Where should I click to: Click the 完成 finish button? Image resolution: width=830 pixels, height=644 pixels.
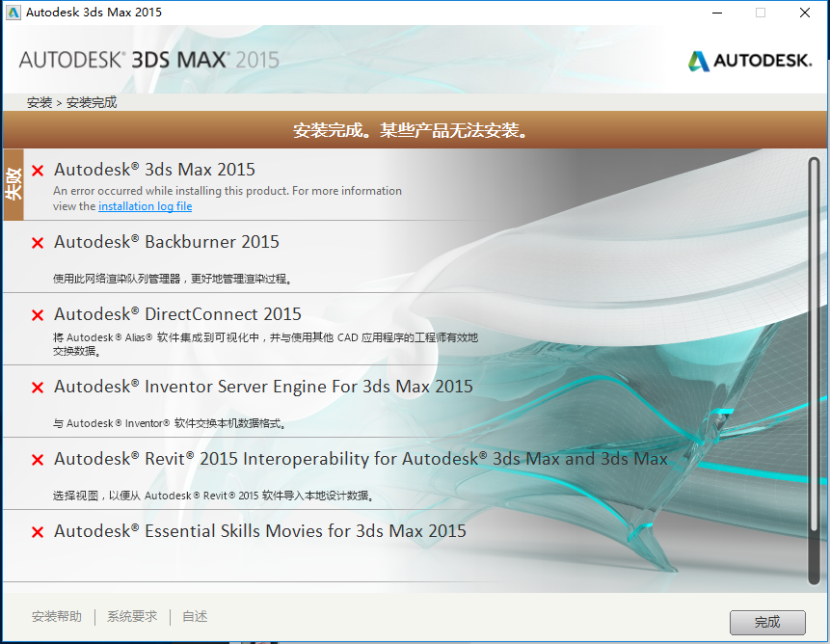pos(767,622)
